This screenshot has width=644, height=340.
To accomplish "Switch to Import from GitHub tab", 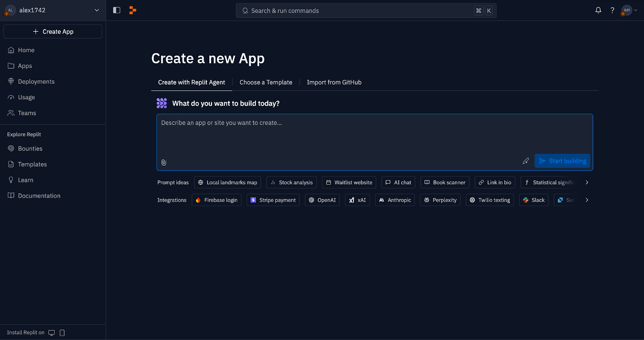I will click(x=334, y=82).
